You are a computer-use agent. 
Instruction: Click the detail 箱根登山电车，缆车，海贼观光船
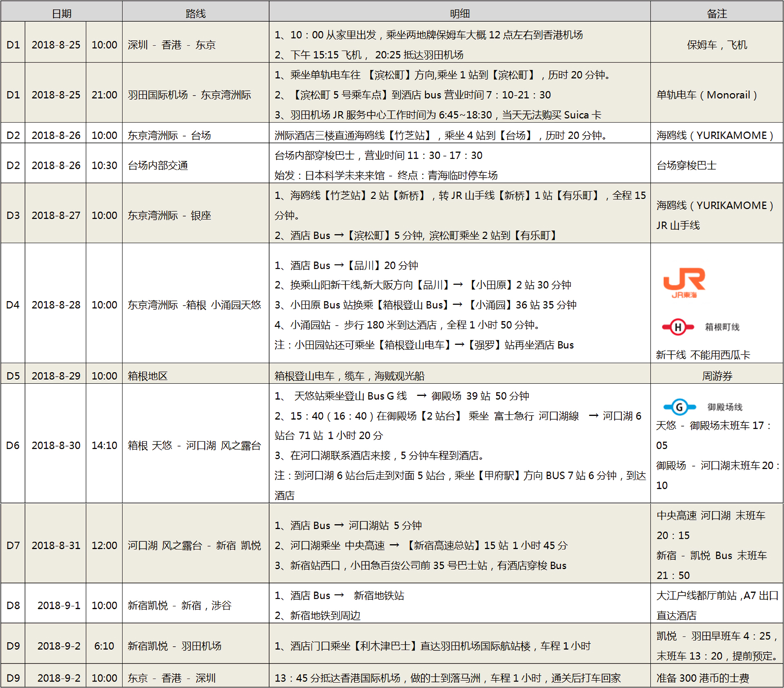tap(350, 376)
